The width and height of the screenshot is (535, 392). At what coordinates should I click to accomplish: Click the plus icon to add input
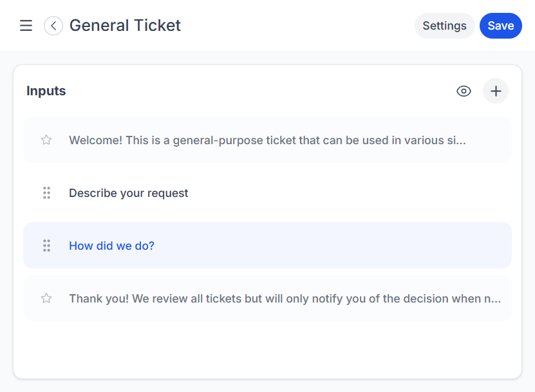point(496,91)
